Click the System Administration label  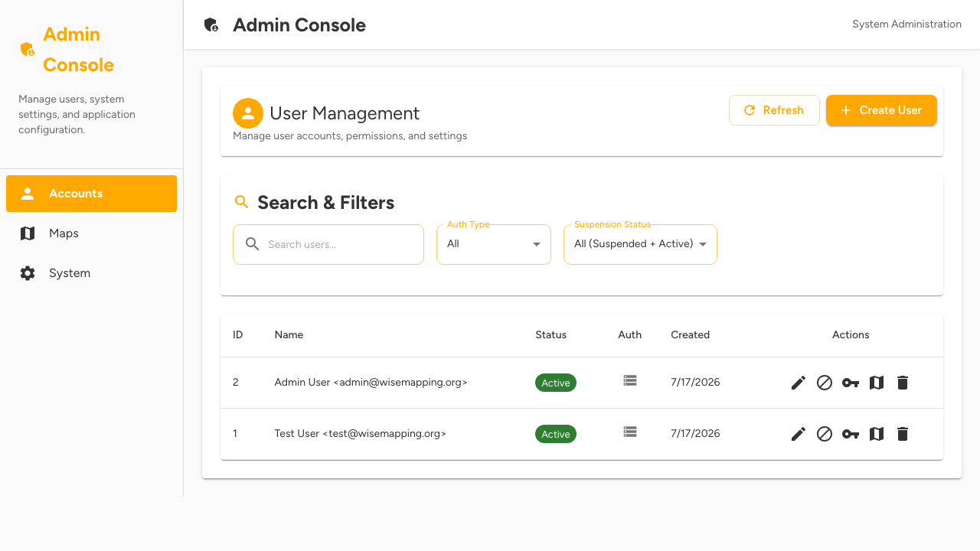[x=906, y=24]
